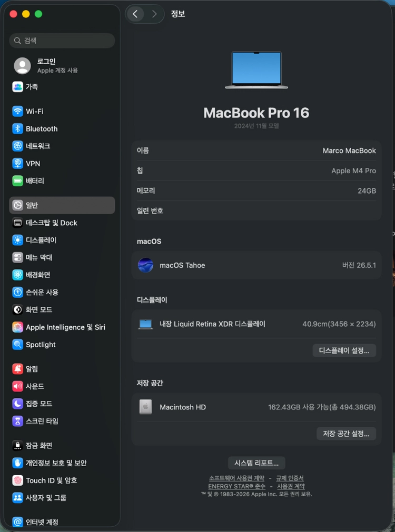Open the 집중 모드 moon icon

pyautogui.click(x=18, y=404)
